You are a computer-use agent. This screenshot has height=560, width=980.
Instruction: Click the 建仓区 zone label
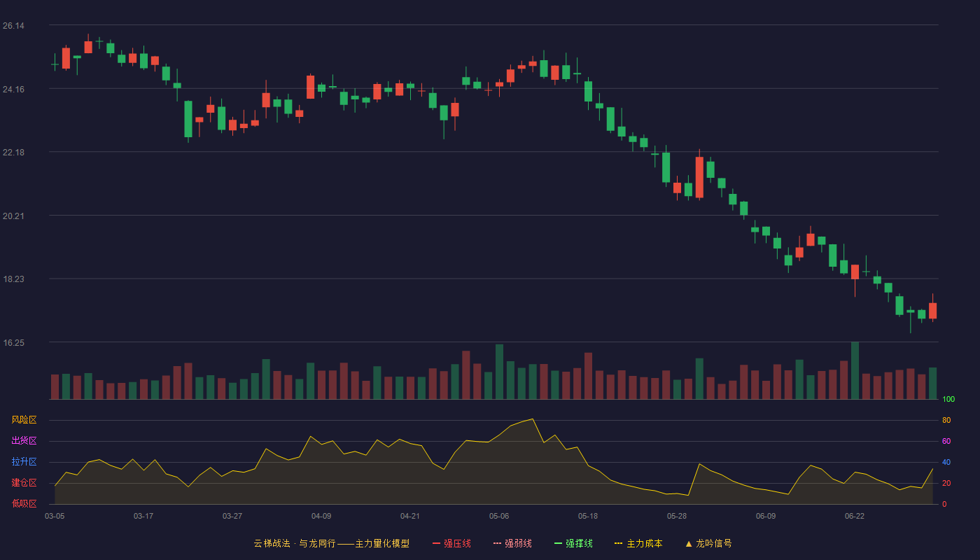(x=24, y=483)
